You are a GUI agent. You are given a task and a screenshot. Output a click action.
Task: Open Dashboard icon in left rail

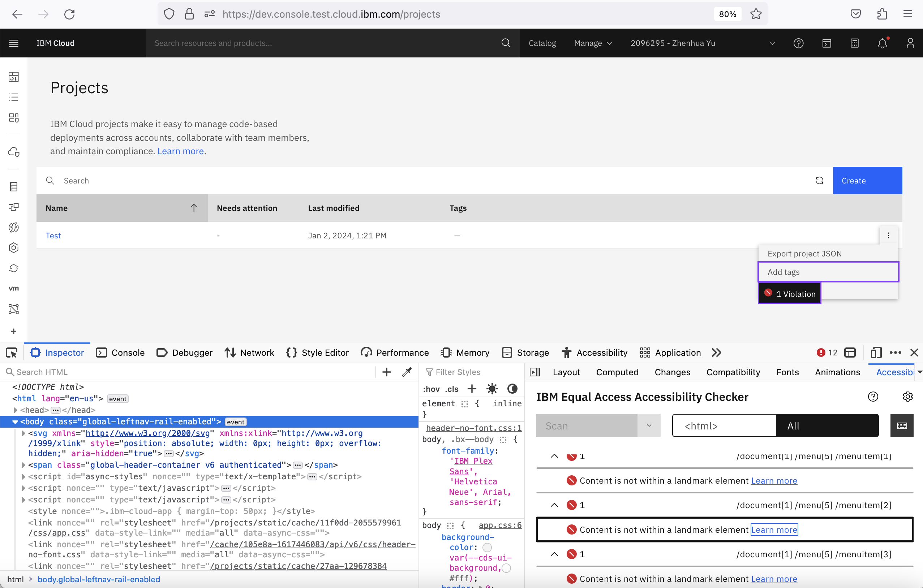click(x=14, y=77)
